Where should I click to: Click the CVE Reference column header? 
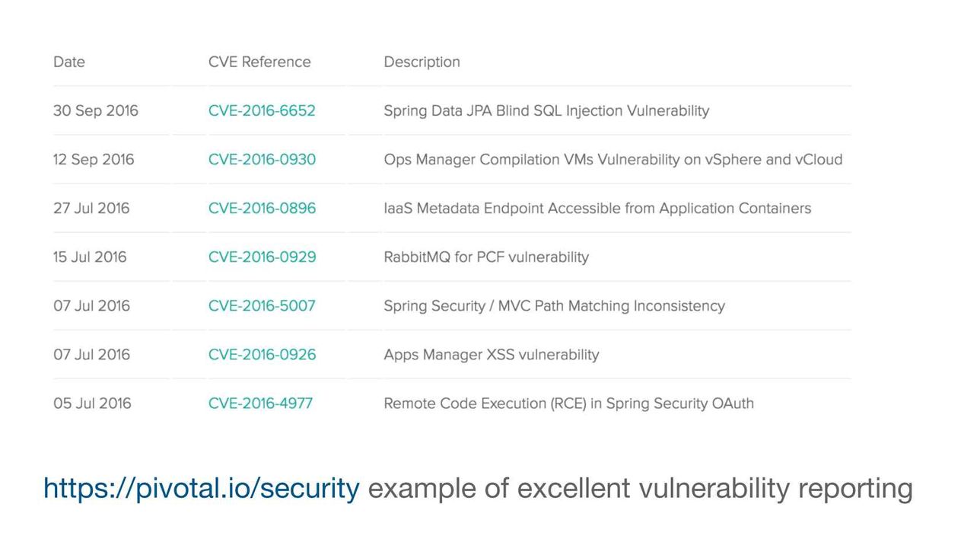coord(259,62)
